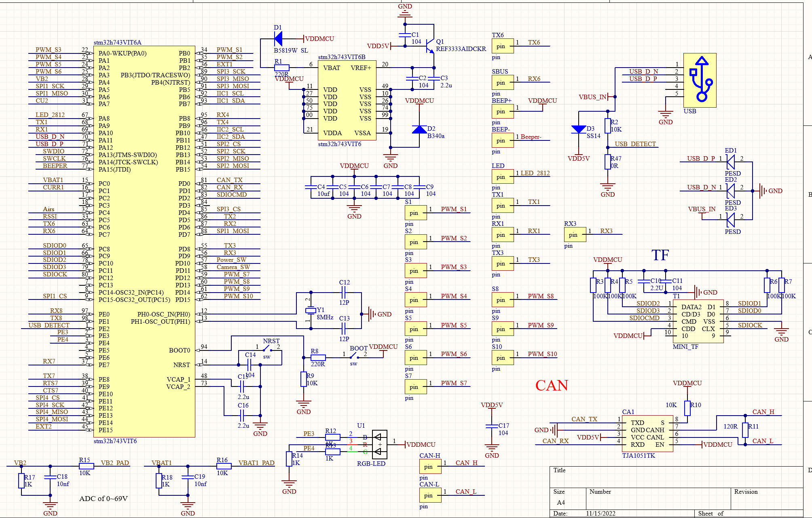The width and height of the screenshot is (812, 518).
Task: Select diode D2 B340a
Action: pyautogui.click(x=419, y=129)
